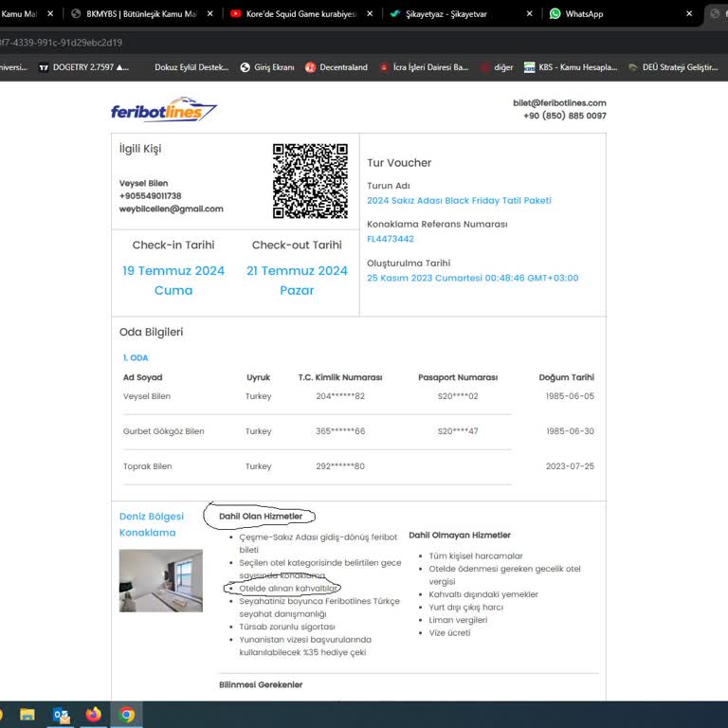The height and width of the screenshot is (728, 728).
Task: Switch to BKMYBS Bütünleşik Kamu Mal tab
Action: click(143, 14)
